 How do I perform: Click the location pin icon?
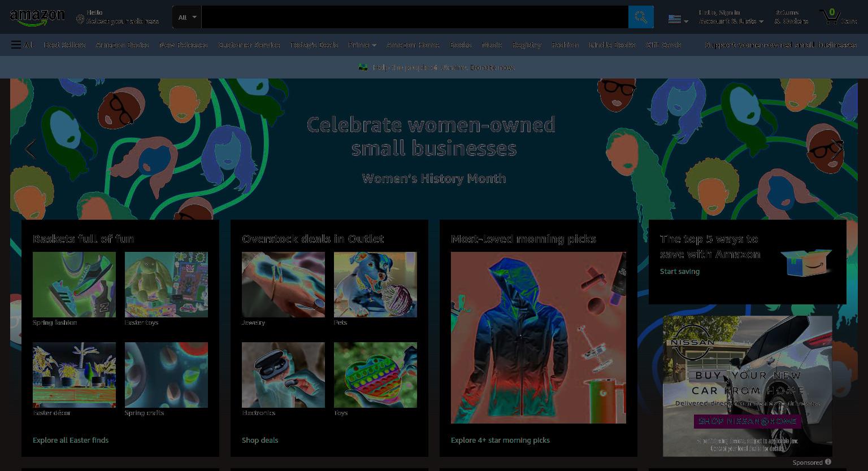pyautogui.click(x=80, y=20)
